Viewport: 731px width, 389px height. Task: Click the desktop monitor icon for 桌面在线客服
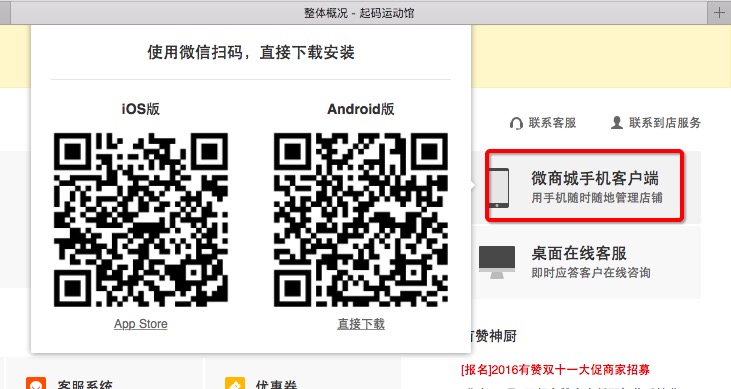(x=497, y=262)
